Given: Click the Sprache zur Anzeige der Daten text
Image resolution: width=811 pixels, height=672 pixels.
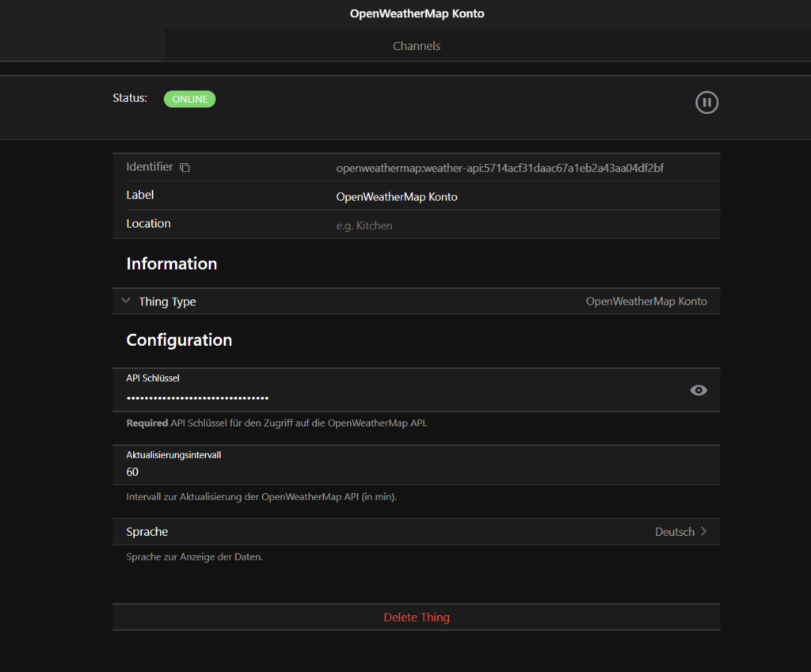Looking at the screenshot, I should point(195,556).
